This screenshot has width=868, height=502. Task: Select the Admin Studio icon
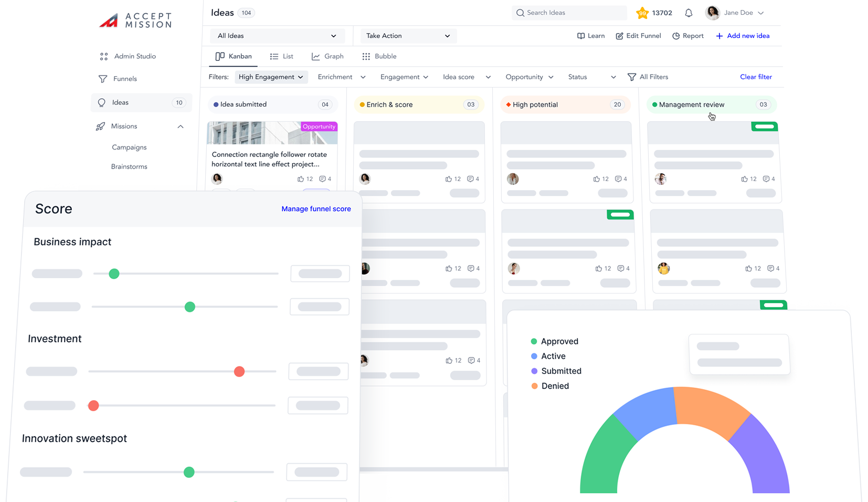pos(103,56)
